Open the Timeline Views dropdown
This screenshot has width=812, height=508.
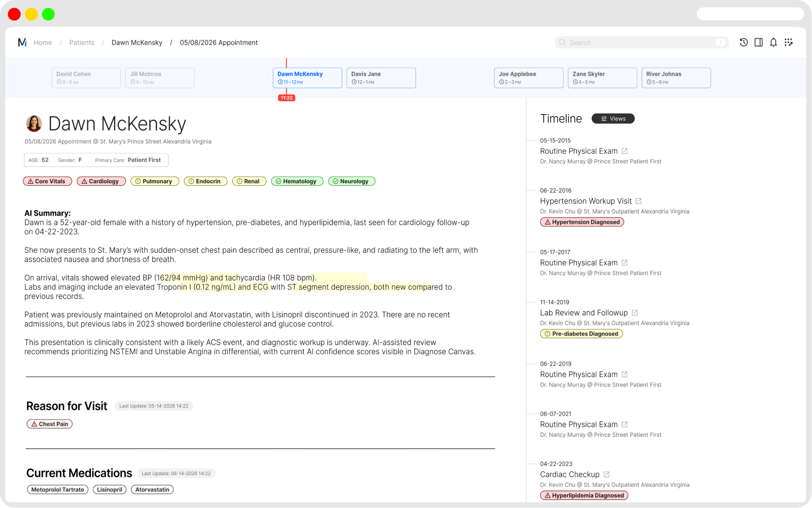click(x=612, y=119)
